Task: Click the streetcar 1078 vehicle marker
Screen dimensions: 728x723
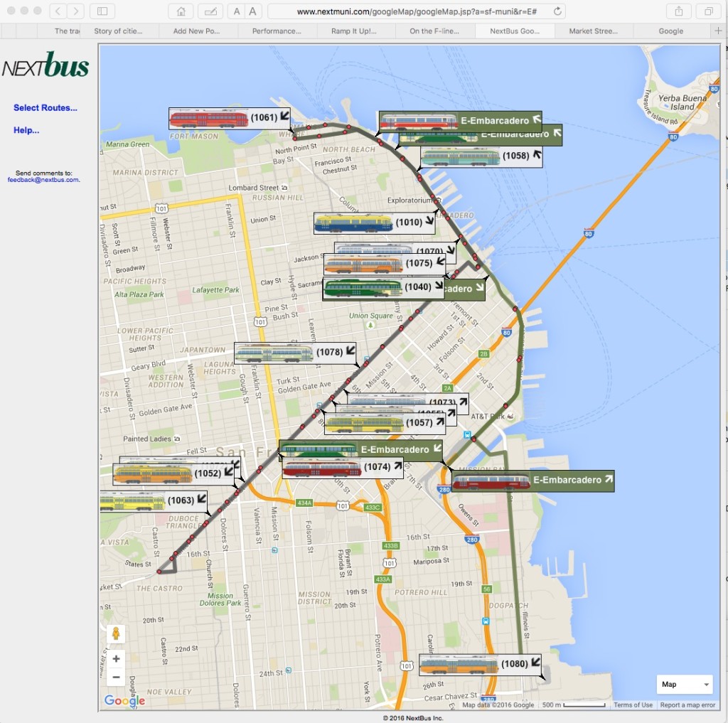Action: [x=274, y=353]
